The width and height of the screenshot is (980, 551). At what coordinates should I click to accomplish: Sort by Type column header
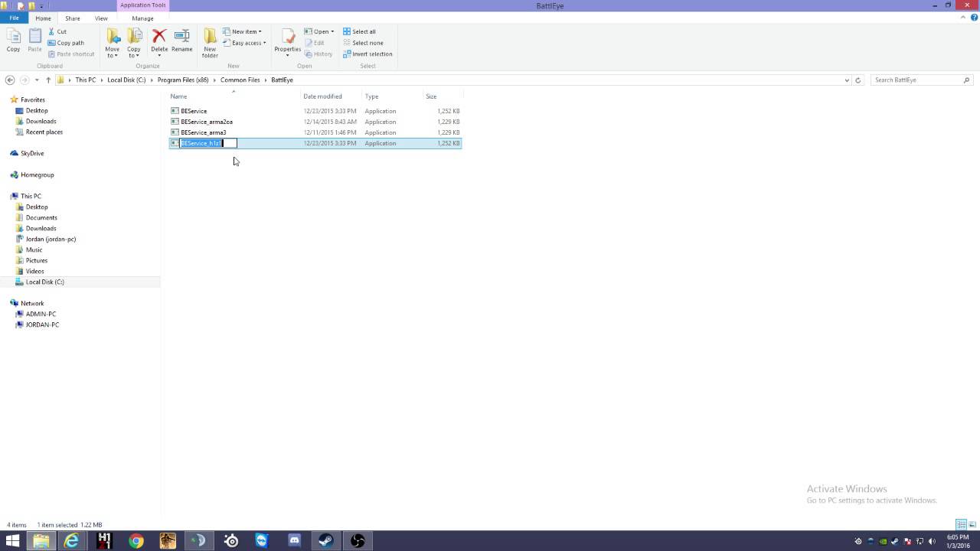[393, 96]
